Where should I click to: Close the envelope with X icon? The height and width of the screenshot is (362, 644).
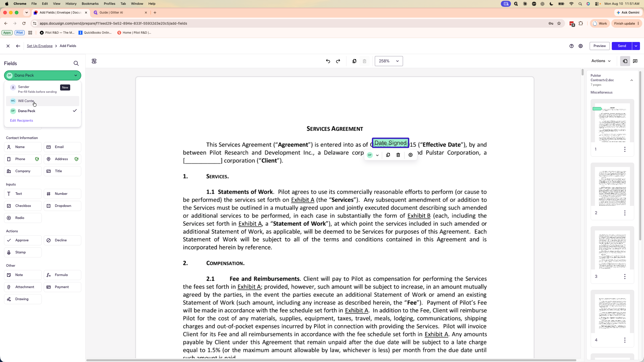[x=8, y=46]
